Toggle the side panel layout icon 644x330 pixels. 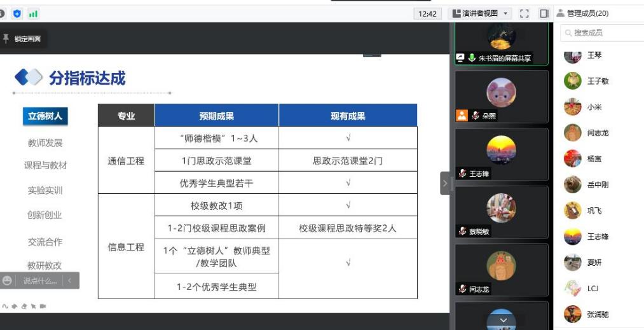(544, 13)
